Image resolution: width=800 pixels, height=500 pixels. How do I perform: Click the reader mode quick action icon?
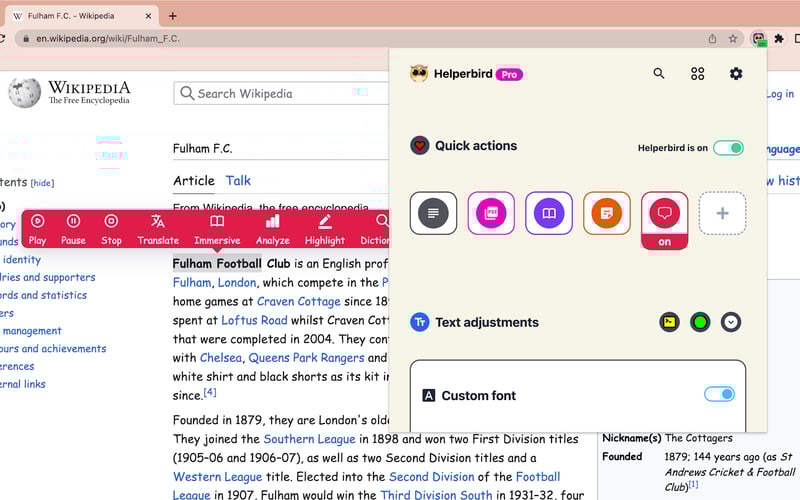click(x=433, y=213)
